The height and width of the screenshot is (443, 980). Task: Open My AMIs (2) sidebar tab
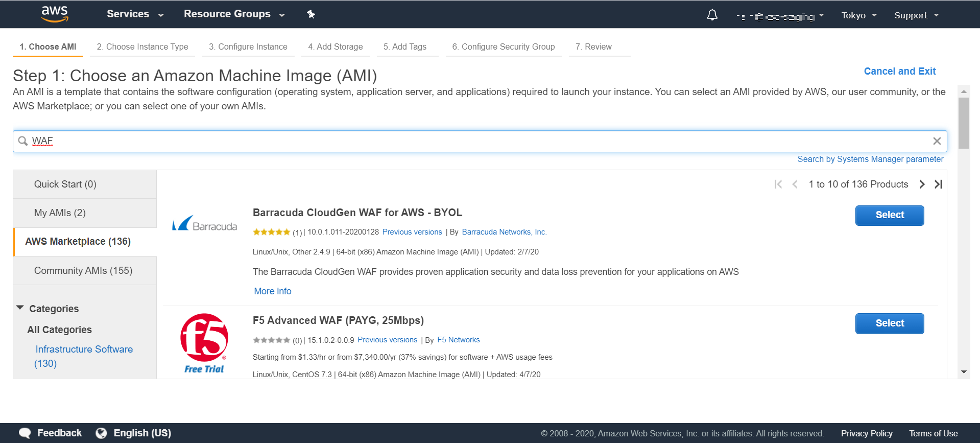pos(85,213)
